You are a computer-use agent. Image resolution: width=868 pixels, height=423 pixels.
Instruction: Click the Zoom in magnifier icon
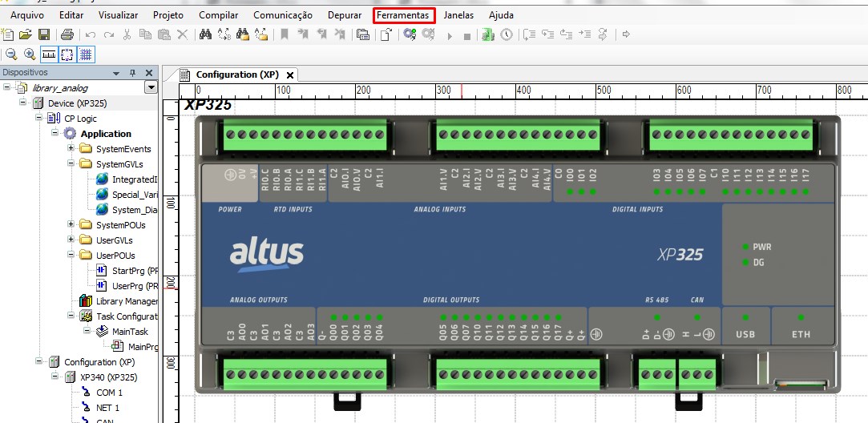click(30, 54)
